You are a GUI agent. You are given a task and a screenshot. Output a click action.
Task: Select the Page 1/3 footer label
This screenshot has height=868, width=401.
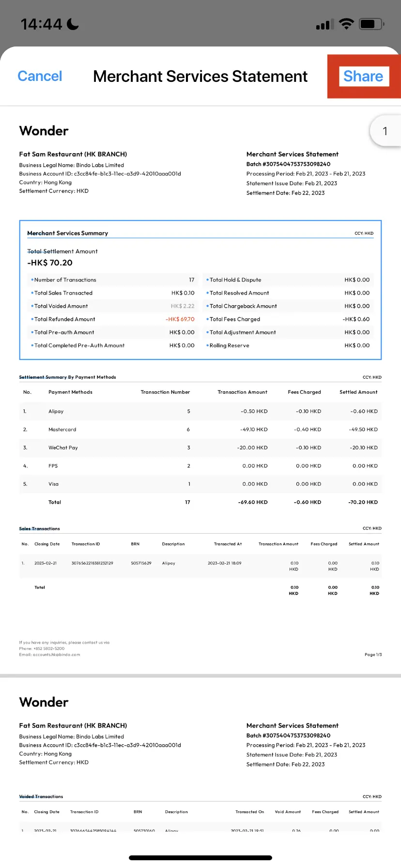(x=373, y=654)
